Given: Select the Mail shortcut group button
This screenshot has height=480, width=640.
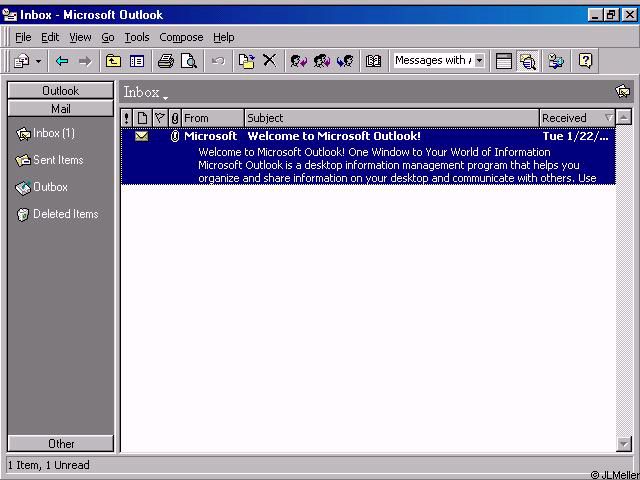Looking at the screenshot, I should [60, 109].
